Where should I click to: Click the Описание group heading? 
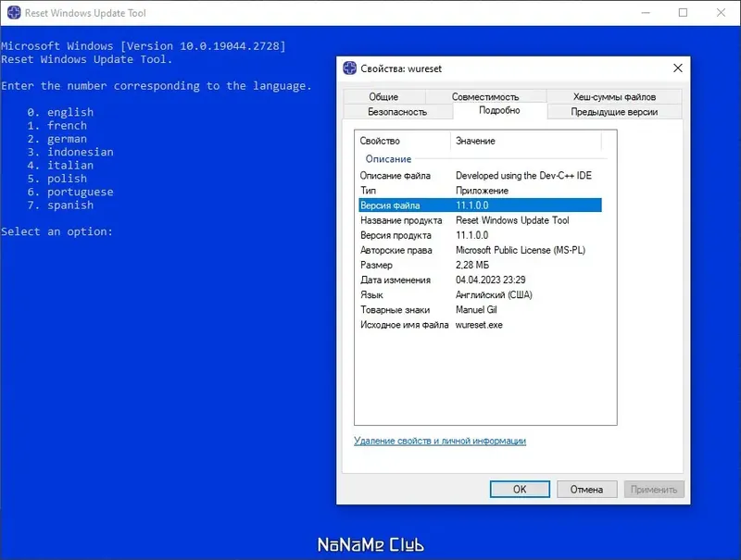pos(388,159)
